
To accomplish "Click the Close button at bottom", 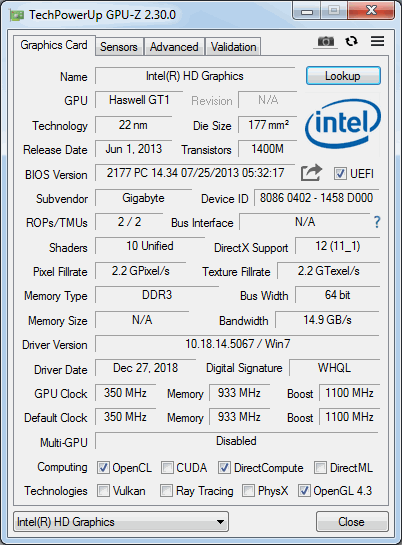I will click(x=352, y=521).
